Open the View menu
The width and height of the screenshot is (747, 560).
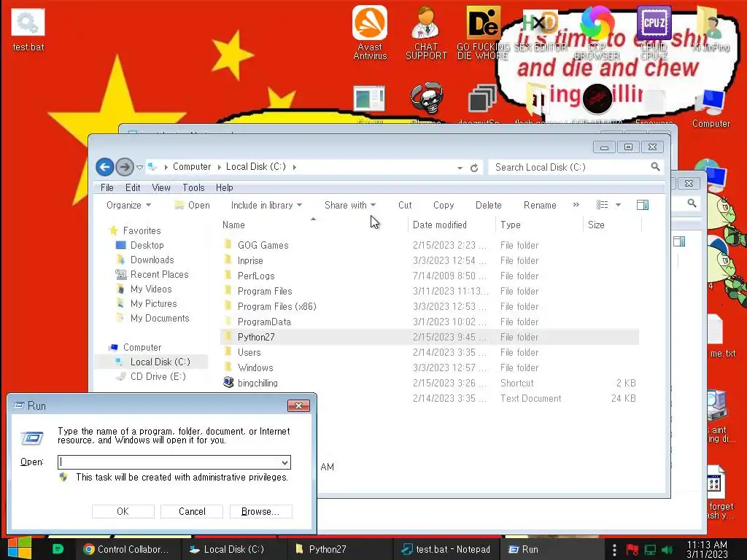161,187
